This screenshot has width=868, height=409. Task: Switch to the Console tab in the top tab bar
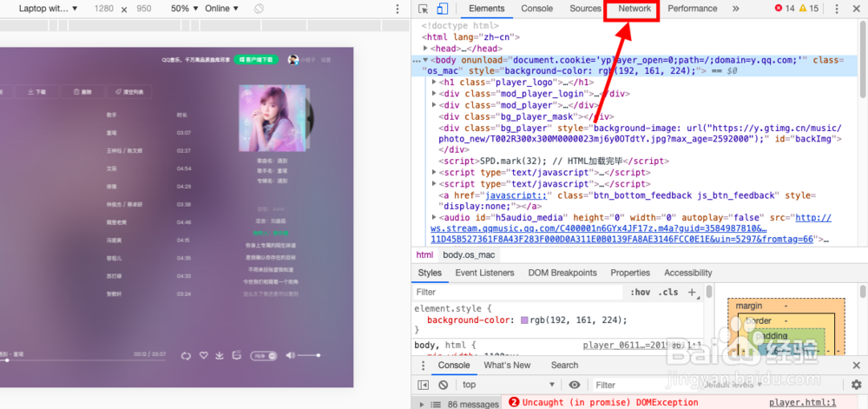(537, 9)
